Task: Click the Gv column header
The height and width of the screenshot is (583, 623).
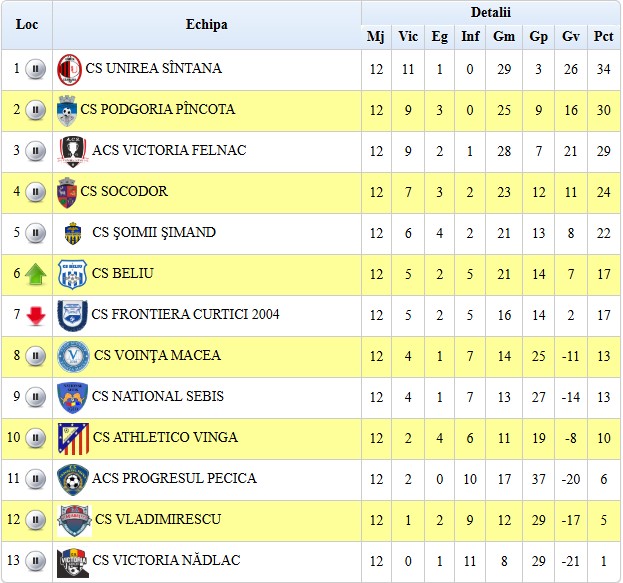Action: pyautogui.click(x=571, y=37)
